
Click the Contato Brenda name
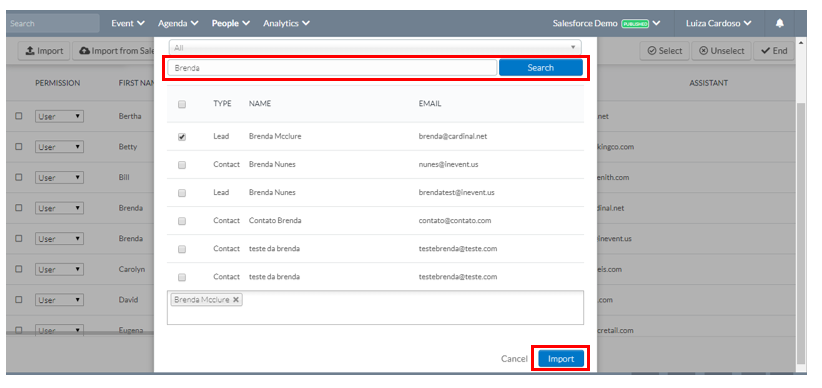pos(275,221)
